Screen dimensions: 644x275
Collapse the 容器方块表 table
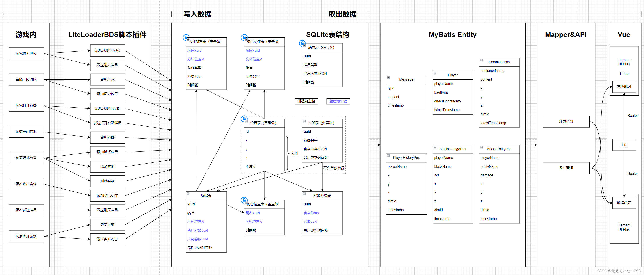coord(304,194)
